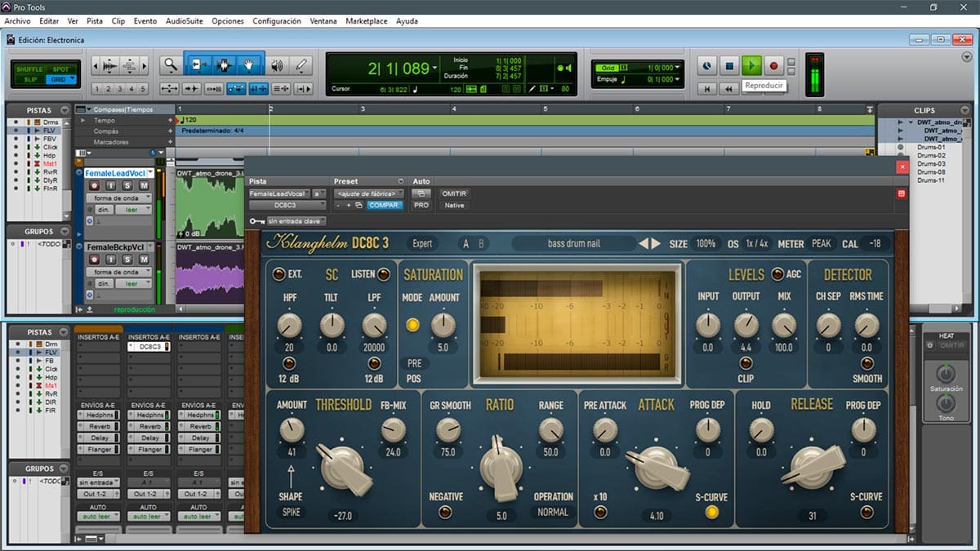Go to previous preset with left arrow

(645, 243)
